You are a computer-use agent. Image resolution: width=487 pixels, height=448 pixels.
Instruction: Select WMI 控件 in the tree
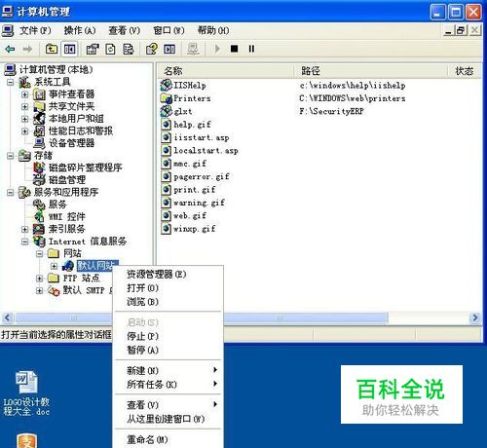67,217
